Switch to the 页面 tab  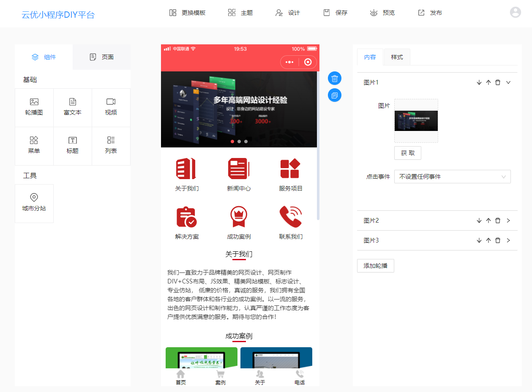coord(102,57)
